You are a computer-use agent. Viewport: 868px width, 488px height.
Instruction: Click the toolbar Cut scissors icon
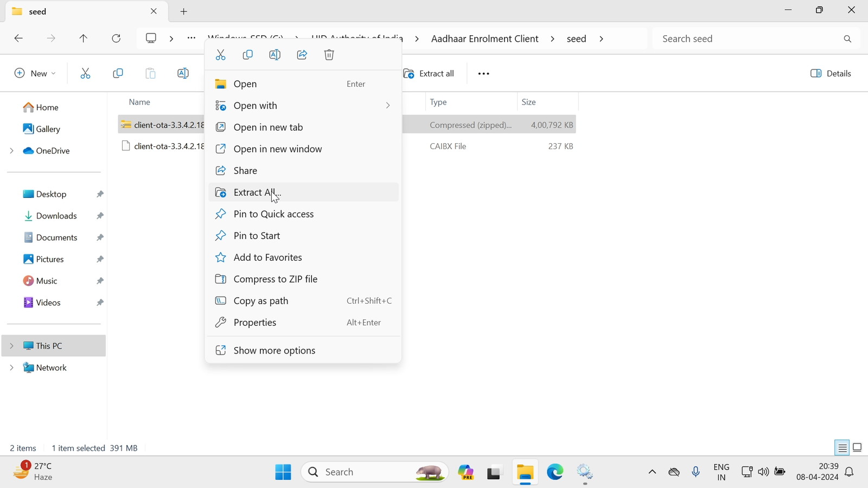point(85,73)
